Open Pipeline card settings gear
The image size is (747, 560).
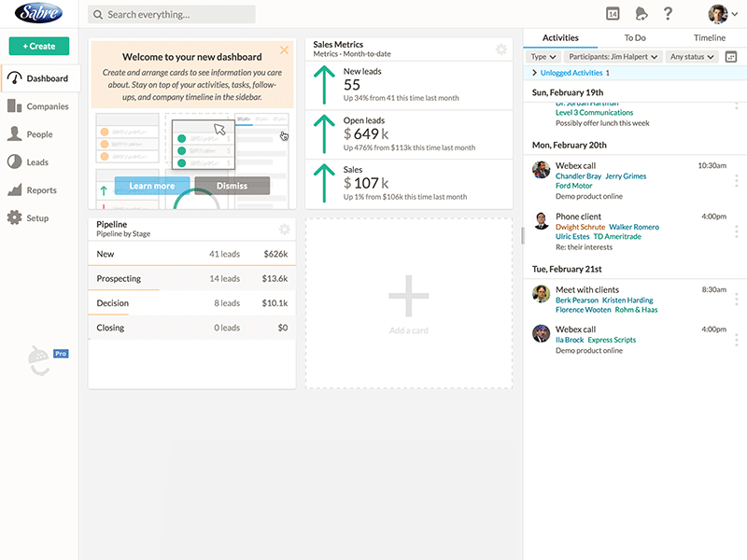285,229
